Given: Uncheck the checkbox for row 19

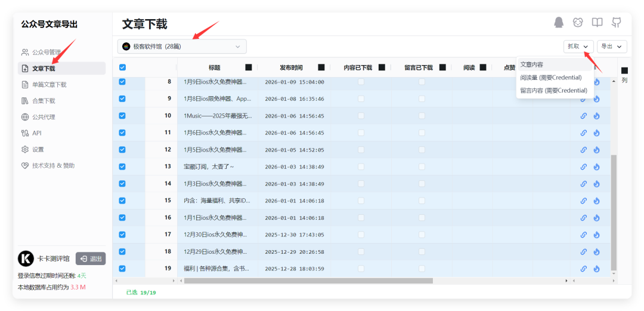Looking at the screenshot, I should click(x=122, y=268).
